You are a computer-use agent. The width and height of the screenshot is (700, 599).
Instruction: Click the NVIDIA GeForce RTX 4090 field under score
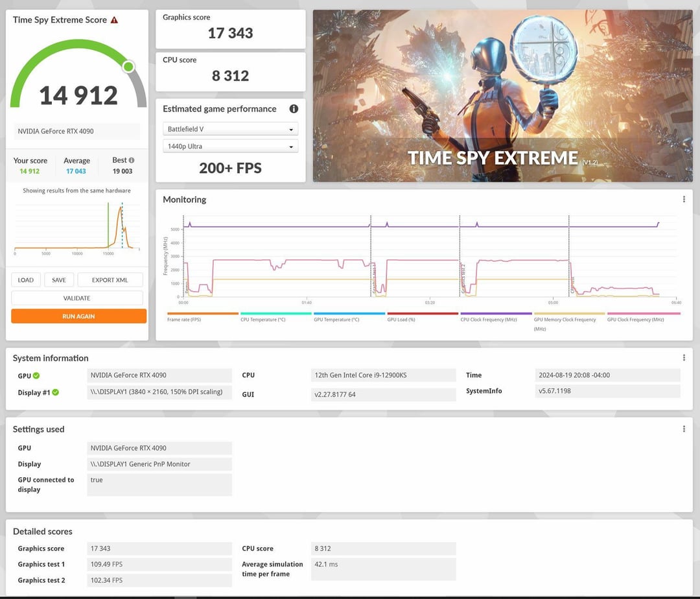(x=76, y=131)
